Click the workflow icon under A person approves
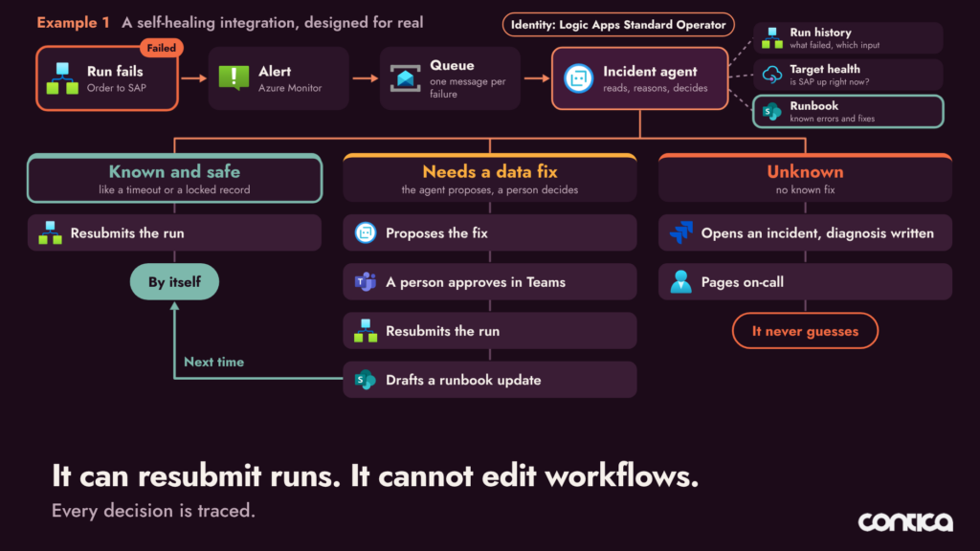Screen dimensions: 980x551 click(366, 331)
